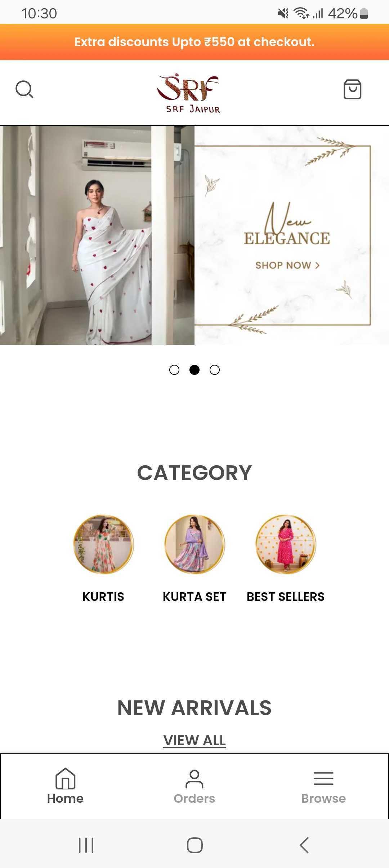Tap the white saree model image

pos(97,235)
